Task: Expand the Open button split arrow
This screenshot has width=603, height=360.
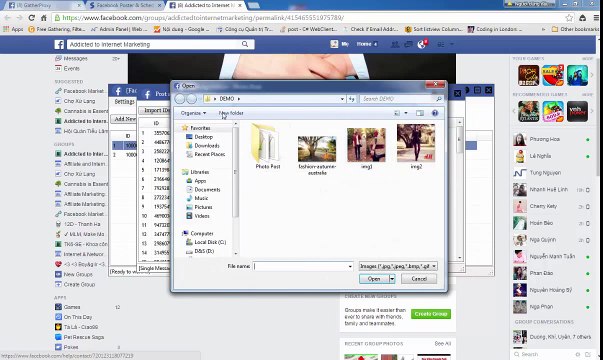Action: click(392, 279)
